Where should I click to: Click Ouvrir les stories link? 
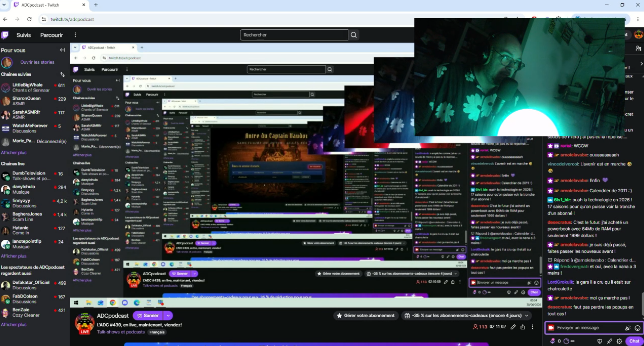point(37,62)
